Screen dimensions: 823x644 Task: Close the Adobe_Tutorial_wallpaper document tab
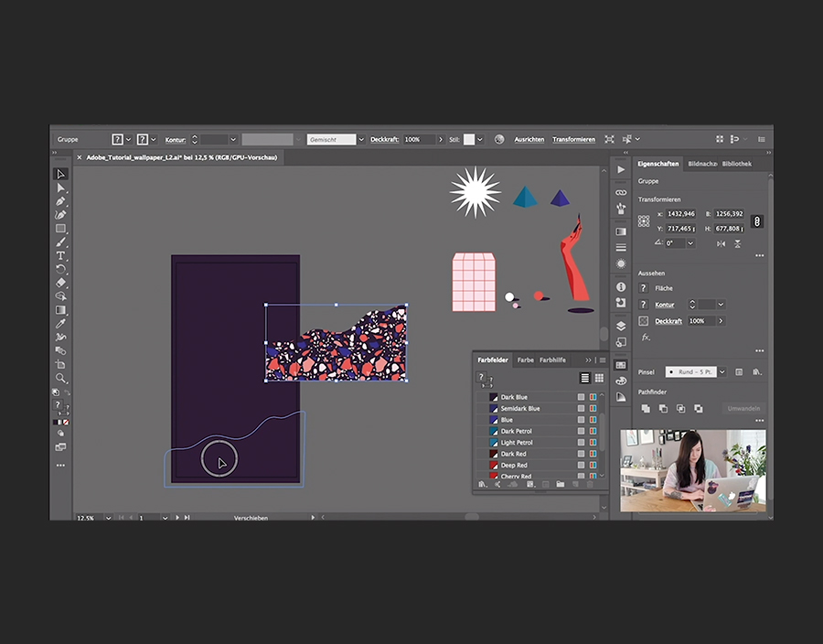(x=80, y=157)
